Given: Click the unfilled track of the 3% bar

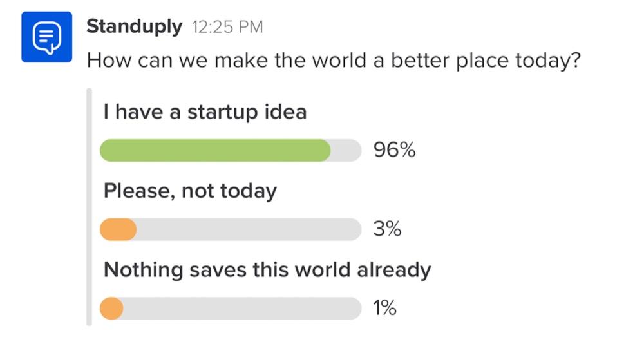Looking at the screenshot, I should (249, 229).
